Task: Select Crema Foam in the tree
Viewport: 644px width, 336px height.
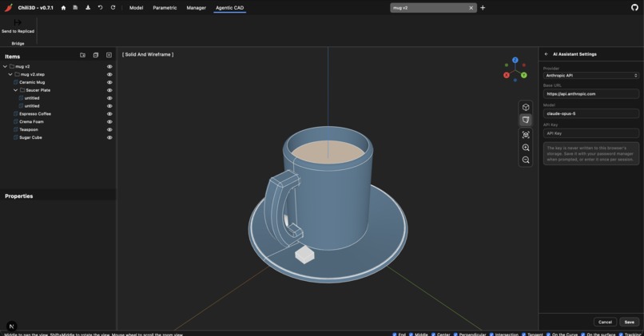Action: pos(32,122)
